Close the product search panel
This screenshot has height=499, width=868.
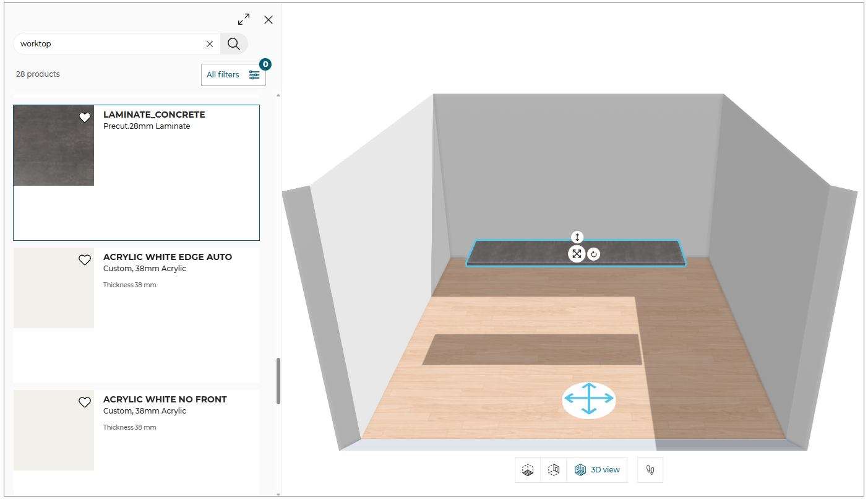pos(269,20)
